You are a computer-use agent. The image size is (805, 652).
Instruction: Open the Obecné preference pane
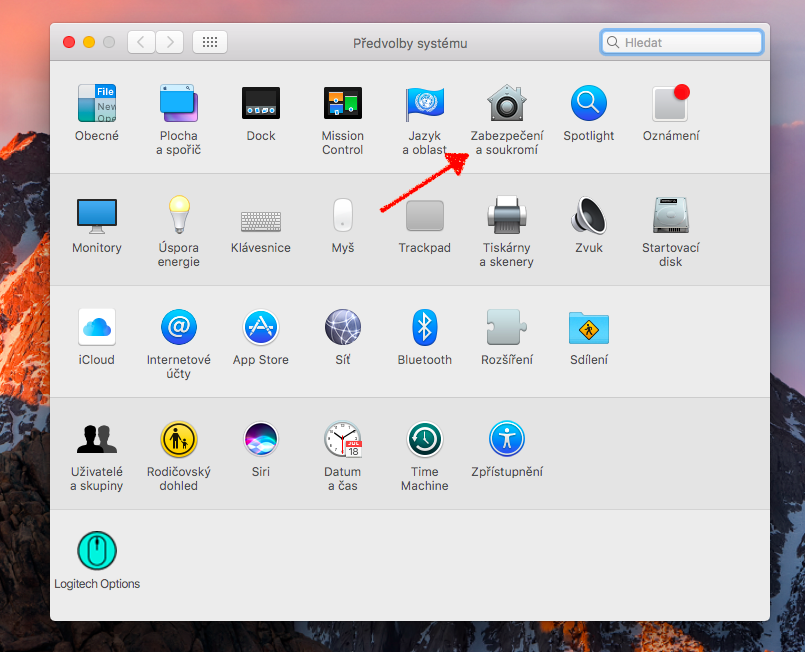[x=97, y=104]
